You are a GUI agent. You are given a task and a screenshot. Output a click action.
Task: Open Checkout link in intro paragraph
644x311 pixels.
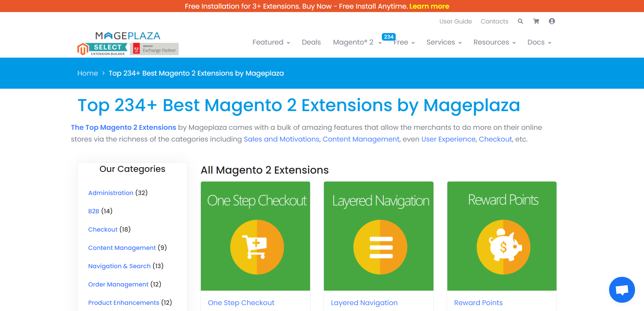[x=495, y=139]
